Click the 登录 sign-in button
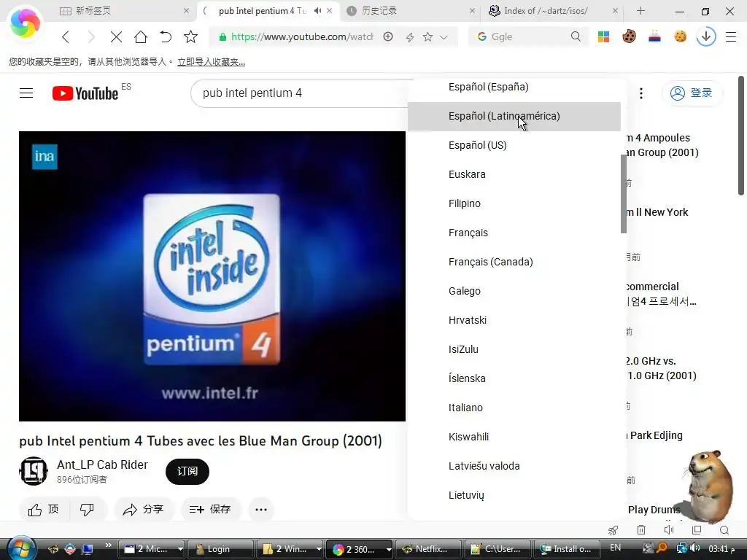The width and height of the screenshot is (747, 560). [x=692, y=93]
